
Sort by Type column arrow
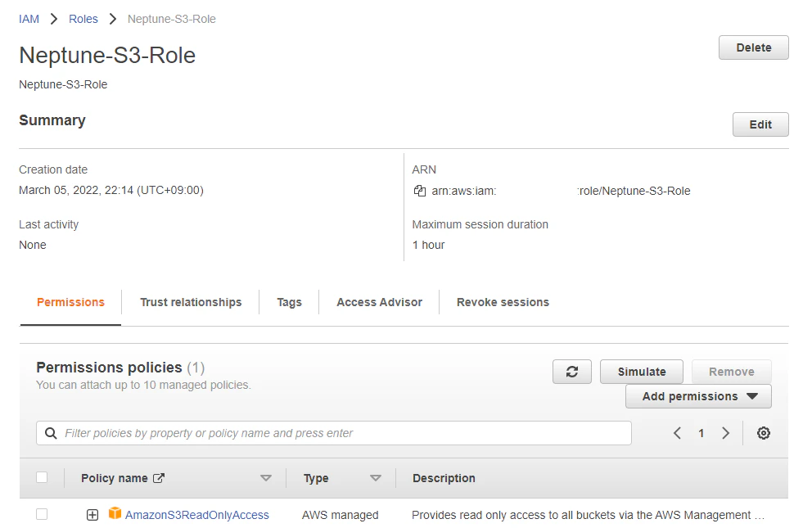click(376, 478)
